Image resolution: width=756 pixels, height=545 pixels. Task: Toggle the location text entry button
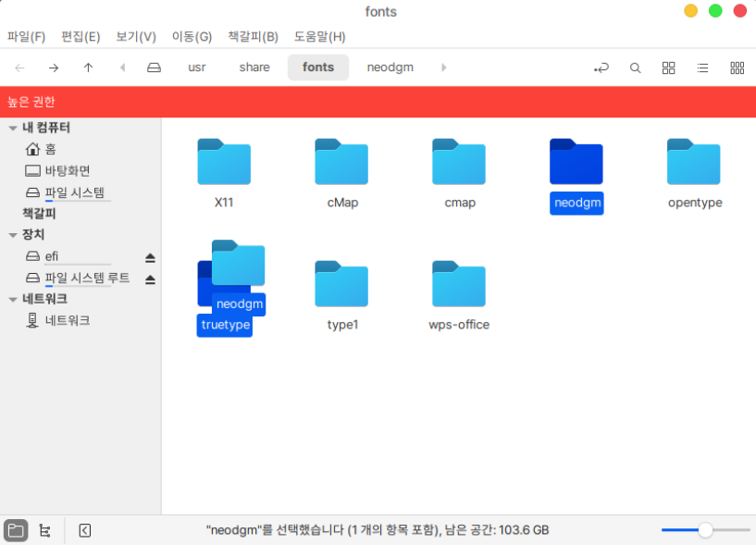click(601, 68)
